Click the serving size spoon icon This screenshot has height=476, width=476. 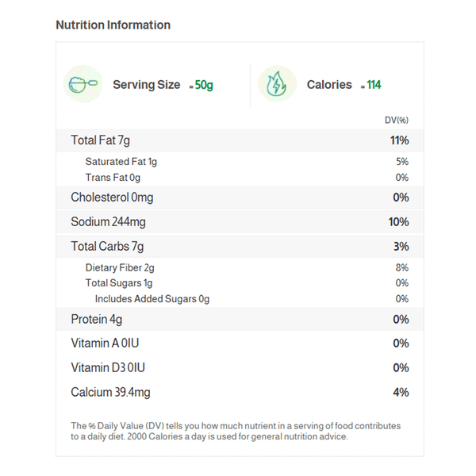coord(83,84)
